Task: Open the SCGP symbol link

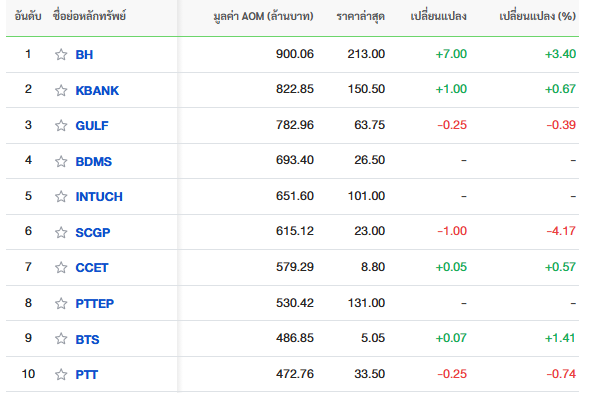Action: pos(93,232)
